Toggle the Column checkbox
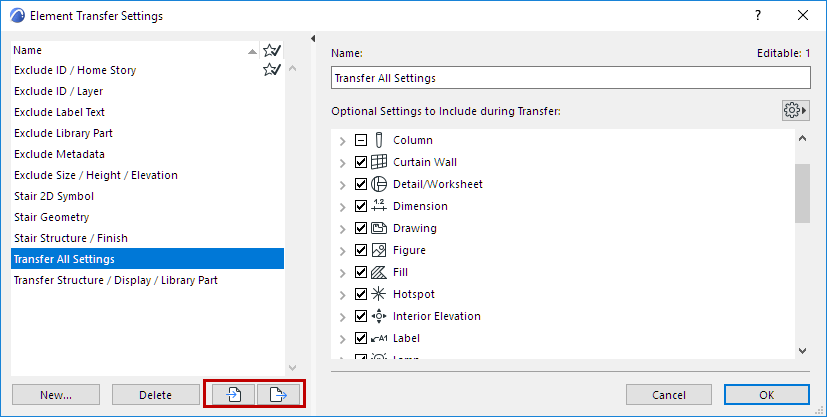Viewport: 827px width, 417px height. [362, 140]
